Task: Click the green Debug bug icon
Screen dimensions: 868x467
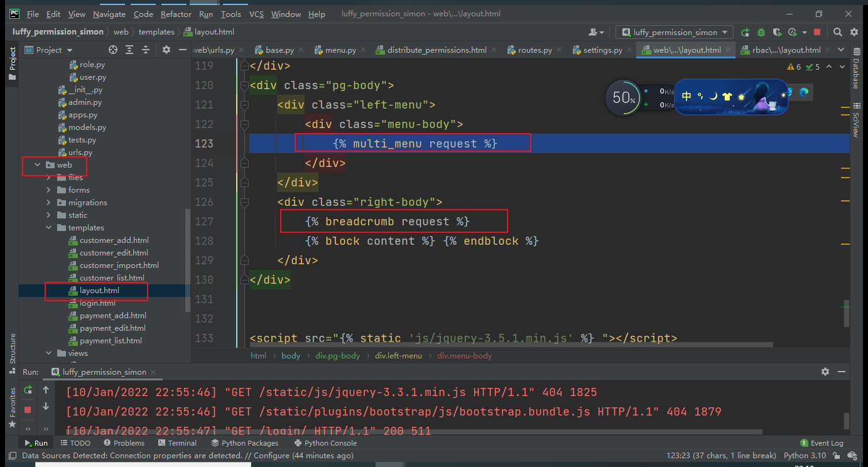Action: (761, 32)
